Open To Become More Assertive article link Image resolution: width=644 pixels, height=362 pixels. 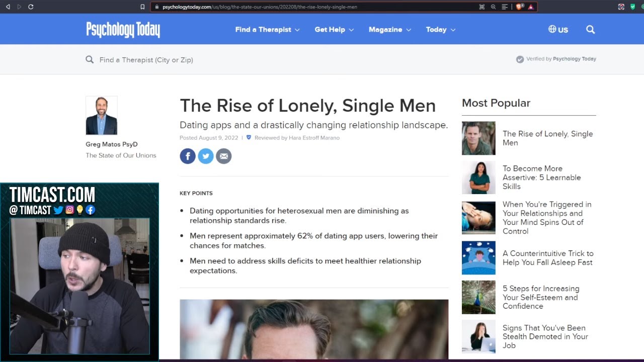542,177
